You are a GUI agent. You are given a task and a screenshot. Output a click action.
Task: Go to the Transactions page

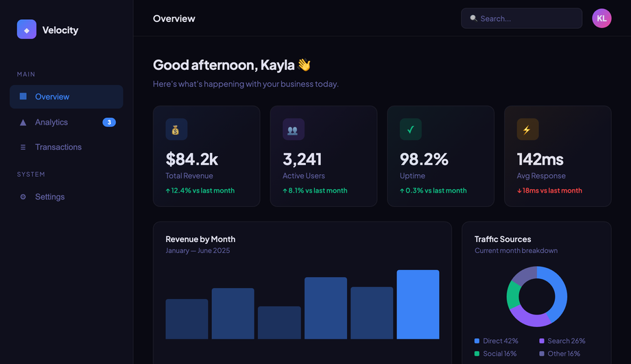67,147
